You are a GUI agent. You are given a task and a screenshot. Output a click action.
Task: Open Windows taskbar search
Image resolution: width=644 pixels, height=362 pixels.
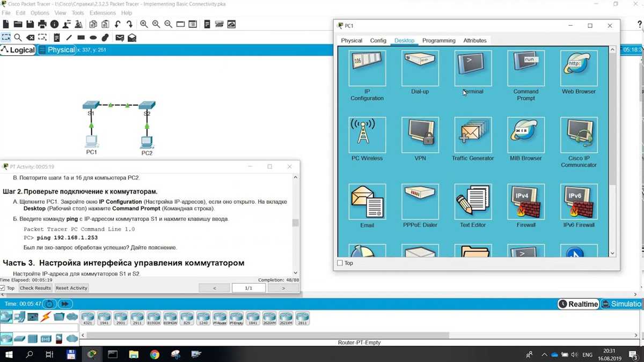pyautogui.click(x=30, y=354)
